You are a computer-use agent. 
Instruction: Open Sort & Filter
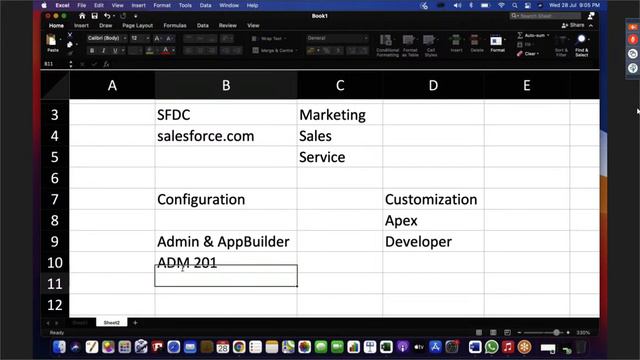click(562, 45)
